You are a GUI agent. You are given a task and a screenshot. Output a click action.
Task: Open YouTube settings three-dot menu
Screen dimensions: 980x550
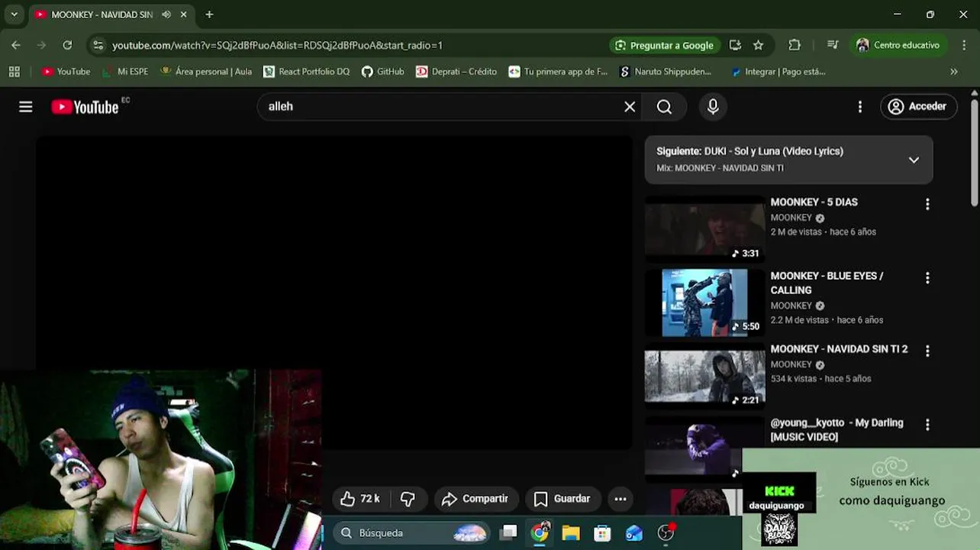[x=860, y=107]
